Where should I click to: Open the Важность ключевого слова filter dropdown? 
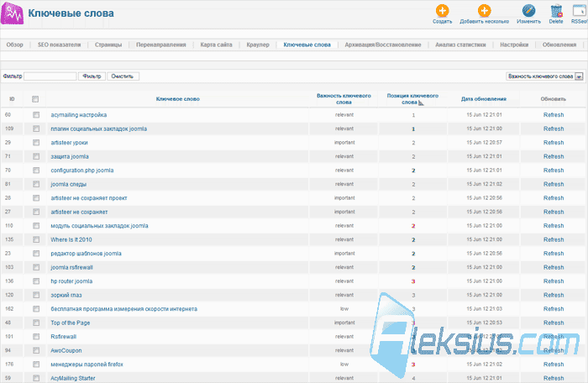[x=544, y=76]
